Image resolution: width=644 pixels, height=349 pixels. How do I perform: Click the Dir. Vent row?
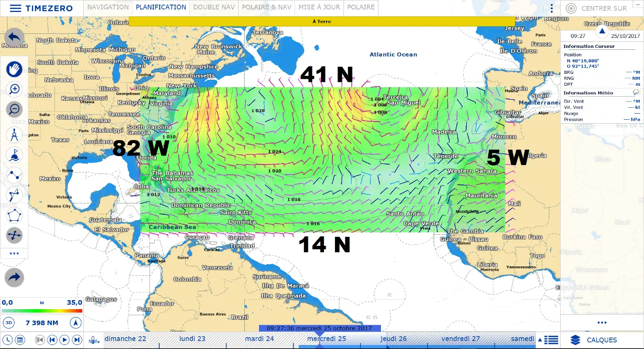pos(602,101)
